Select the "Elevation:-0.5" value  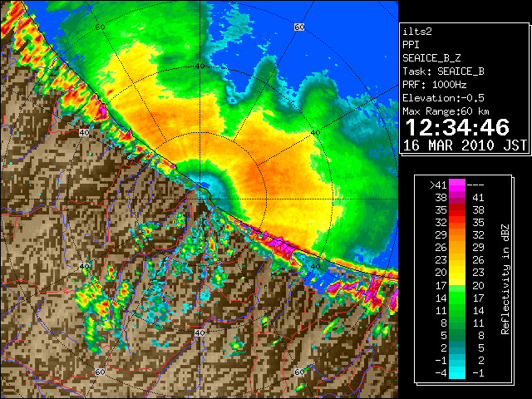443,98
